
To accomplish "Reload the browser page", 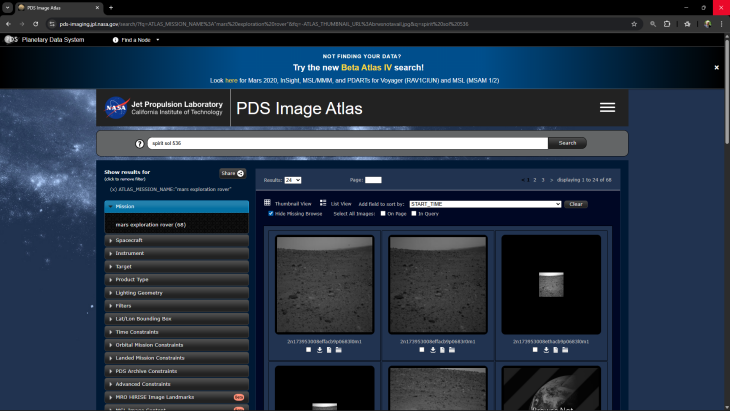I will (x=35, y=24).
